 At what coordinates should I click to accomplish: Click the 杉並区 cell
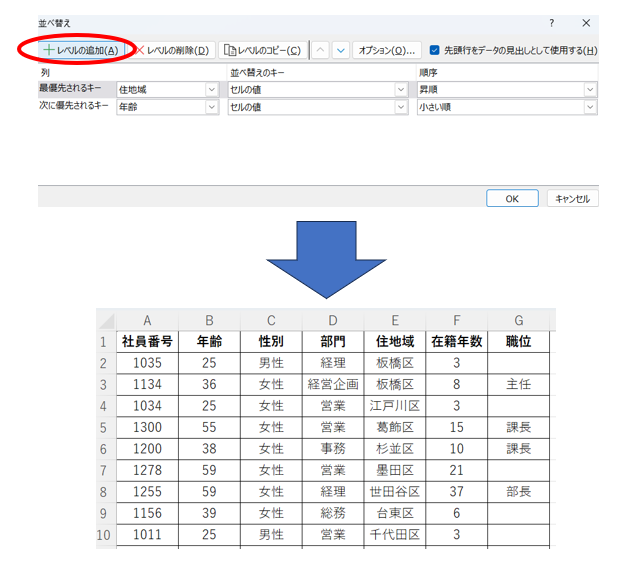point(395,449)
